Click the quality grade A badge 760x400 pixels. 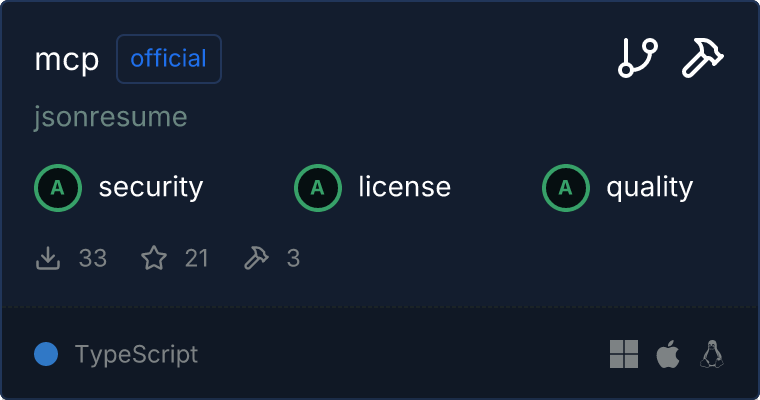pyautogui.click(x=566, y=187)
